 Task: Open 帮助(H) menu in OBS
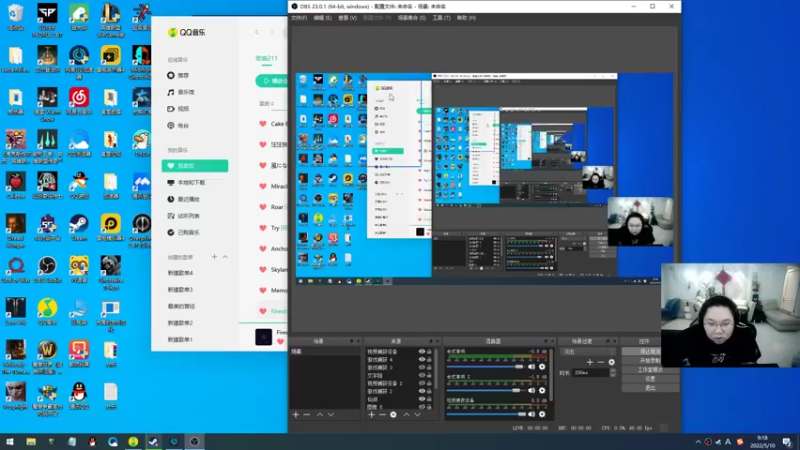[466, 18]
